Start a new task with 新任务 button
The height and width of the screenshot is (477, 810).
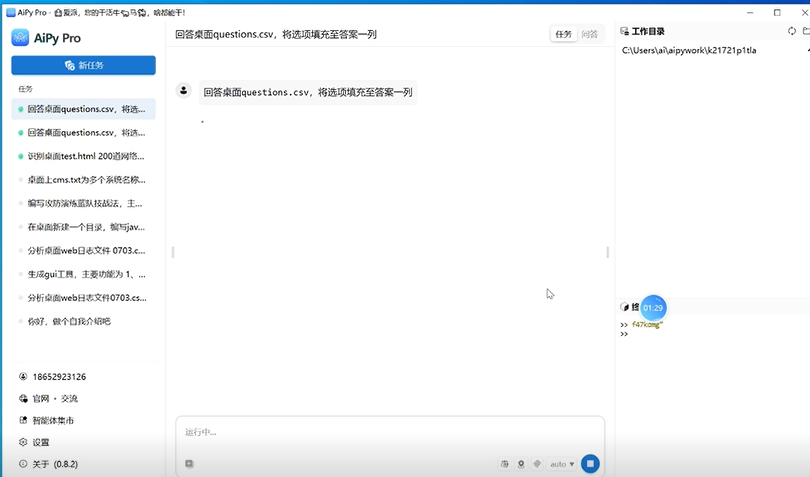(x=84, y=65)
